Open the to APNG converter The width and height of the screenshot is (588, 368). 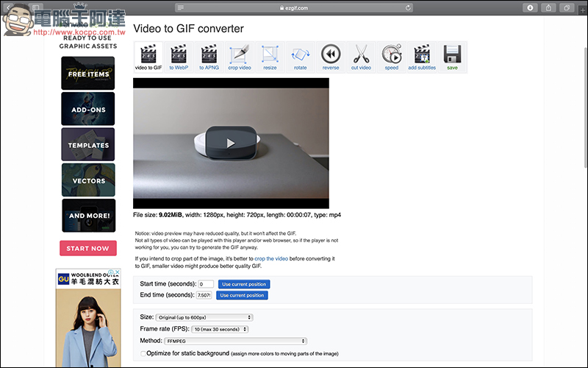click(x=209, y=57)
